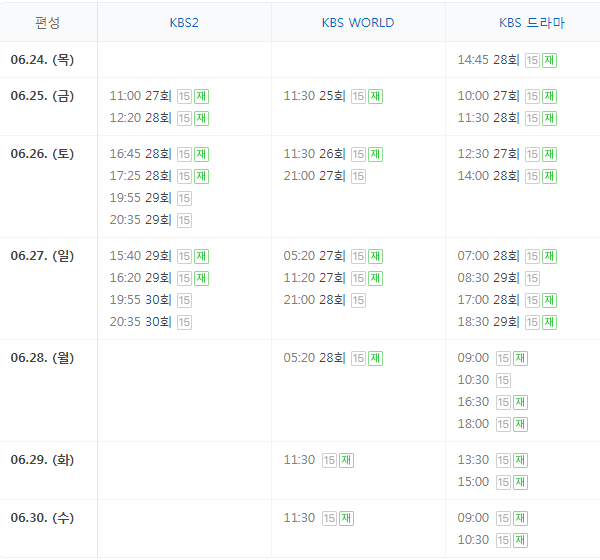The height and width of the screenshot is (560, 600).
Task: Click the rerun 재 badge beside 11:30 25회
Action: coord(375,96)
